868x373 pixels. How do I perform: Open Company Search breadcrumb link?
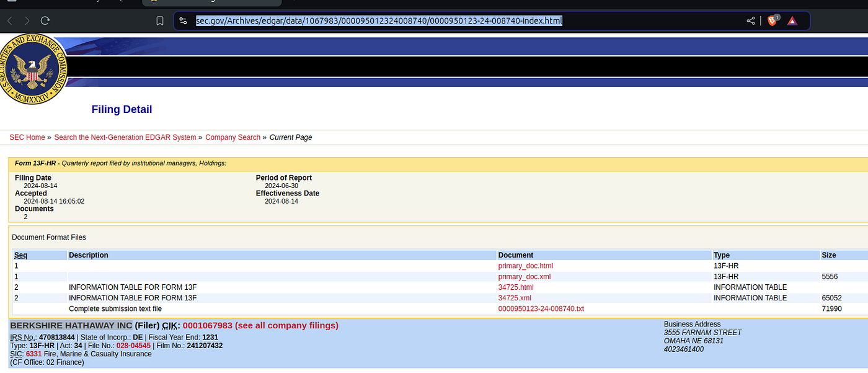pos(232,137)
